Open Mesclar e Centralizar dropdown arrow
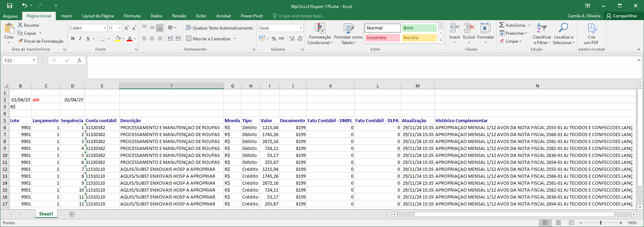Screen dimensions: 644x227 coord(235,39)
